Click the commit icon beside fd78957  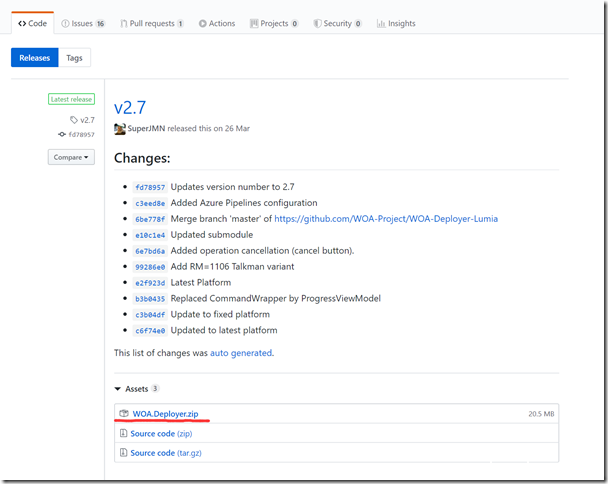[x=62, y=134]
